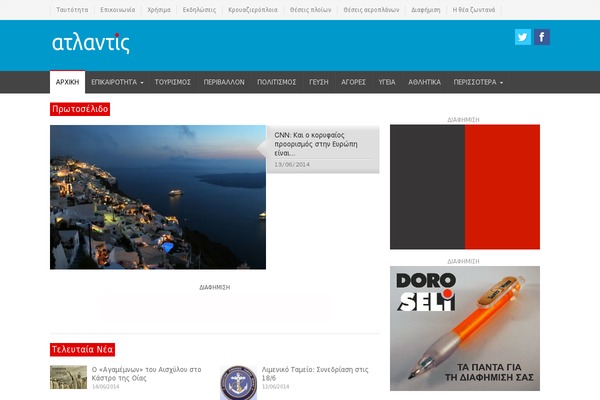Click the 13/06/2014 date on the CNN headline
The image size is (600, 400).
pos(292,165)
